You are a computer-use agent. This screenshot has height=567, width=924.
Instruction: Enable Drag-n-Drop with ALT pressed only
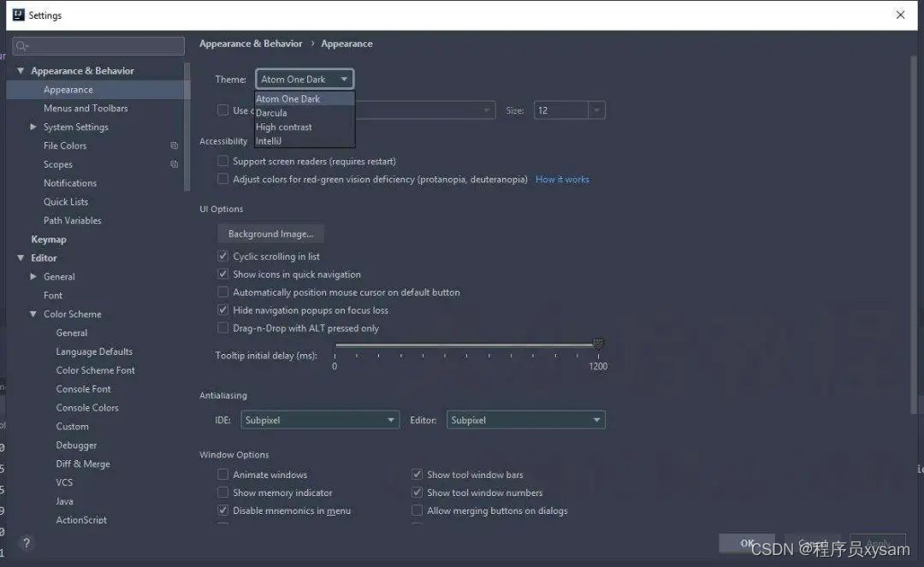(222, 328)
